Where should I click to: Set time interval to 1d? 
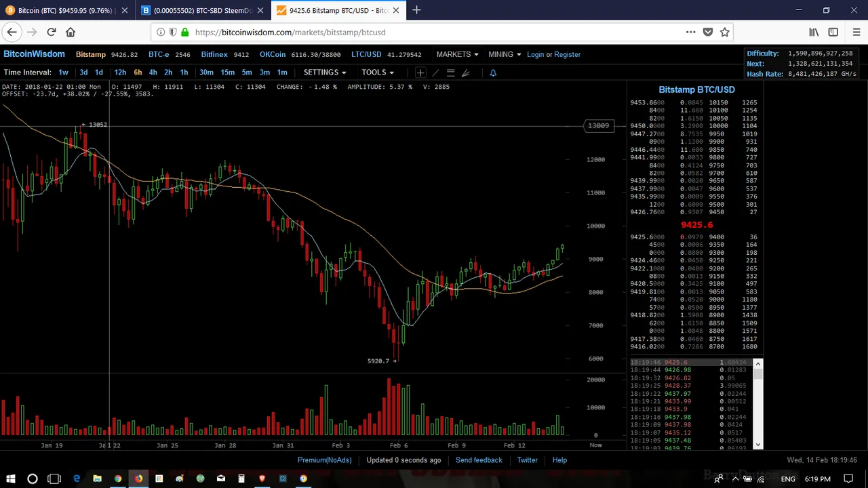pos(99,73)
